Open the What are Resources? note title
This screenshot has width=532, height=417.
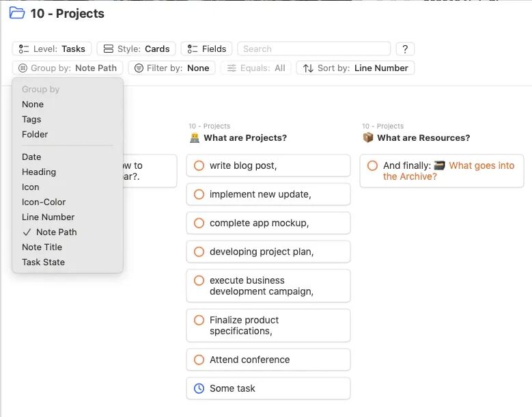423,138
